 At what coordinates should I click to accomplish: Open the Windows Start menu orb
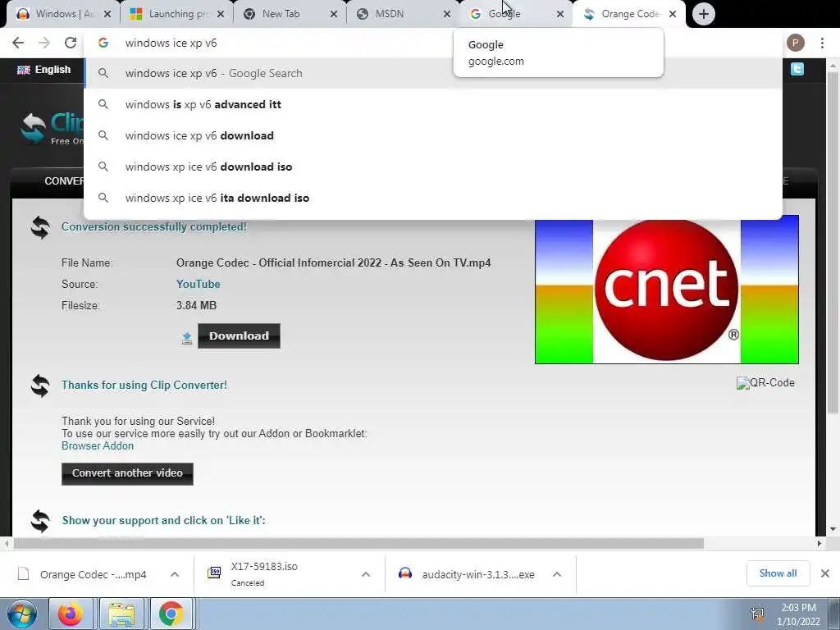[x=22, y=614]
